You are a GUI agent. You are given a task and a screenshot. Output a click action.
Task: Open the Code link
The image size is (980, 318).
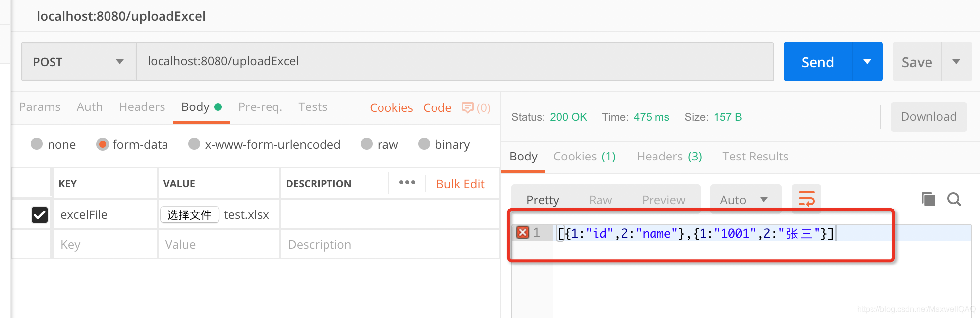[x=437, y=107]
